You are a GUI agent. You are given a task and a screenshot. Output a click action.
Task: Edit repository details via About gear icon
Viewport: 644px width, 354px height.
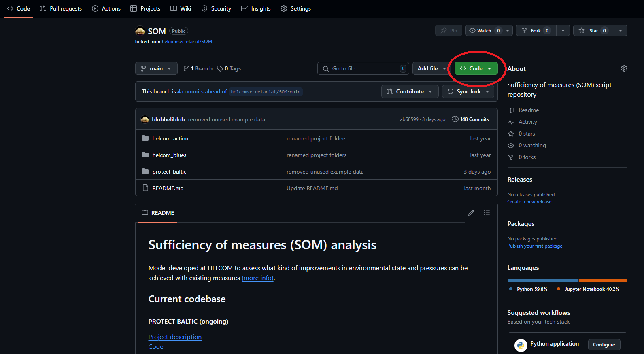click(x=624, y=68)
